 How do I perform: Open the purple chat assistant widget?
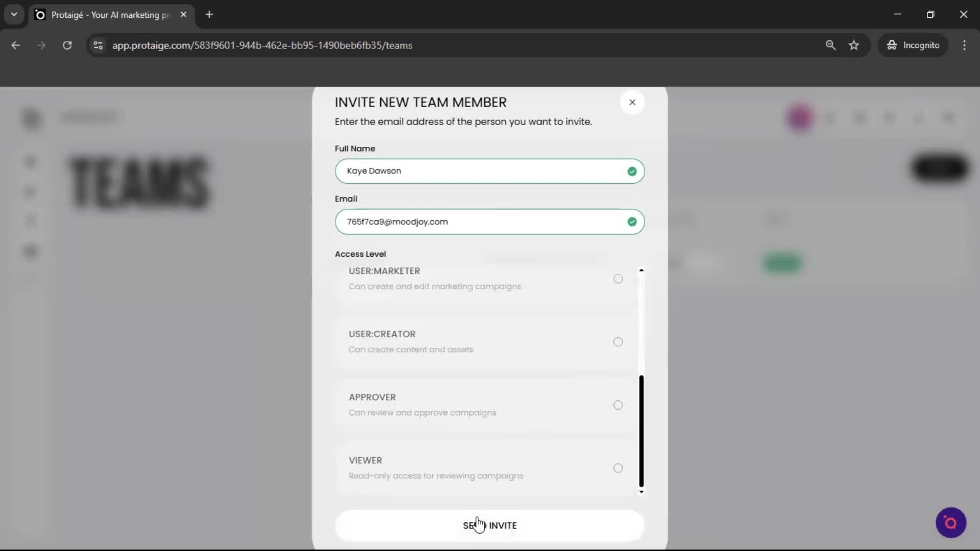[950, 522]
